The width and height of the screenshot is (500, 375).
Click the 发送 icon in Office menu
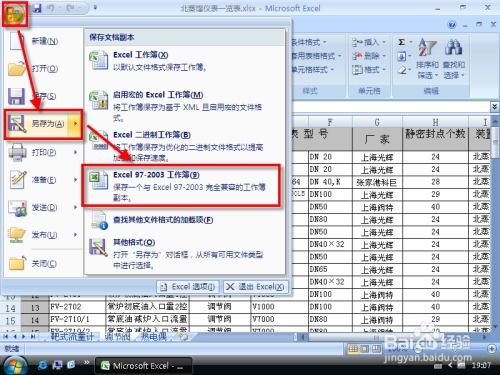(x=17, y=208)
